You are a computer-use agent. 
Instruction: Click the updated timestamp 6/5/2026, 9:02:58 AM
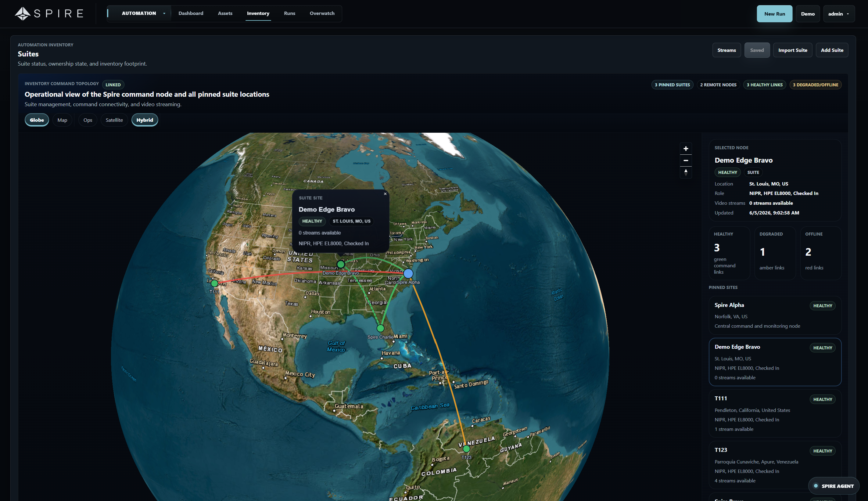774,213
